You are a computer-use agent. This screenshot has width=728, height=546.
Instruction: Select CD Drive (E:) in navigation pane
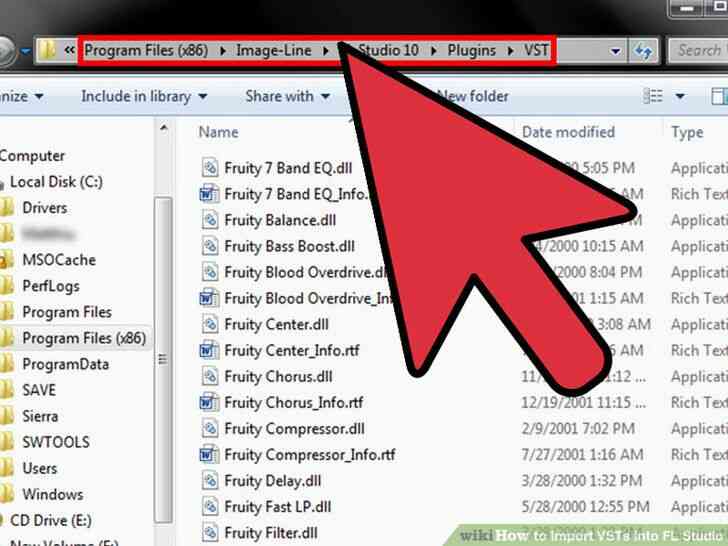[x=51, y=520]
